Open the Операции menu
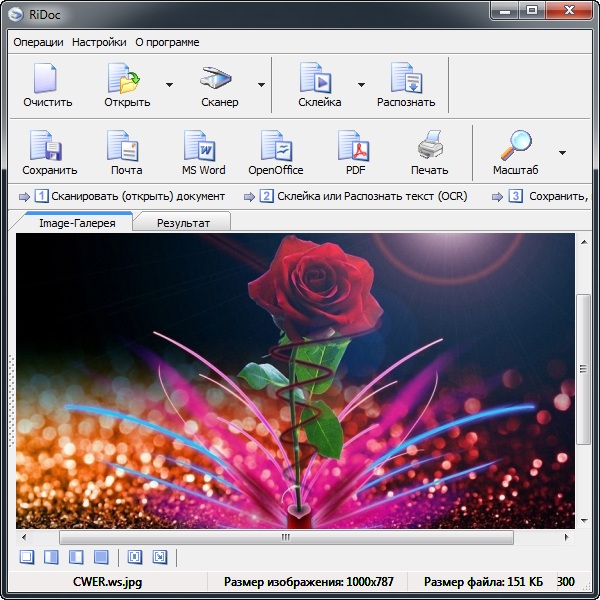 (38, 42)
